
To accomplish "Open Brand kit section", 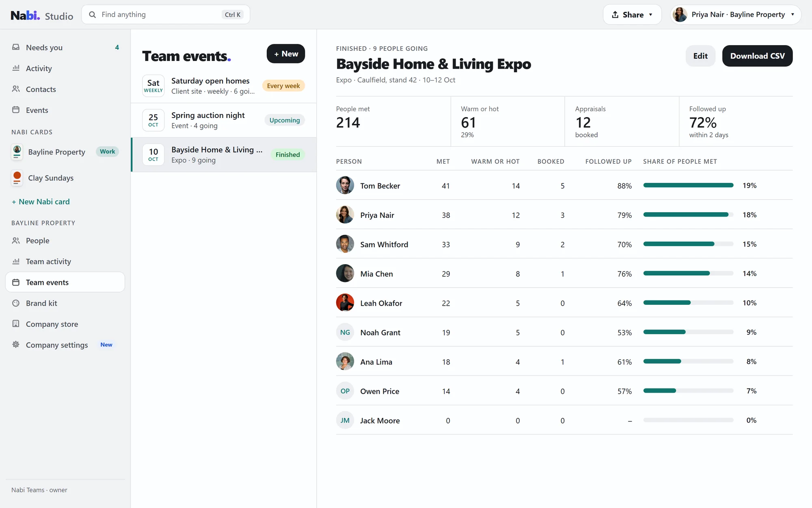I will 65,303.
